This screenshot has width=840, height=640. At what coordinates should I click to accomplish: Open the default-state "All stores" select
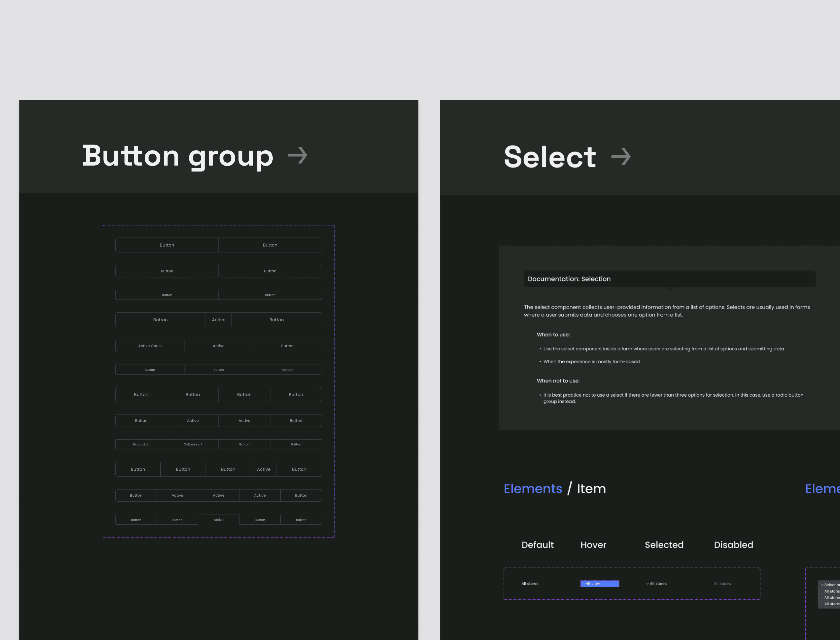(530, 583)
